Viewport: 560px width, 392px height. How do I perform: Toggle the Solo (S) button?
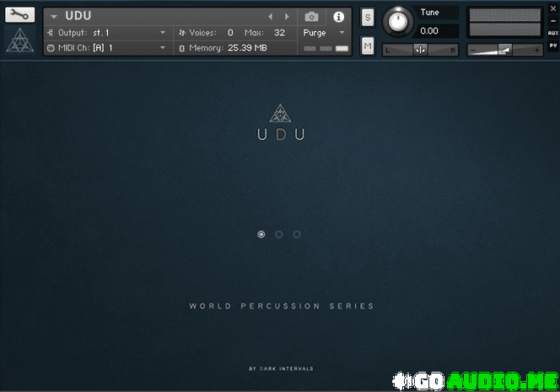coord(368,18)
